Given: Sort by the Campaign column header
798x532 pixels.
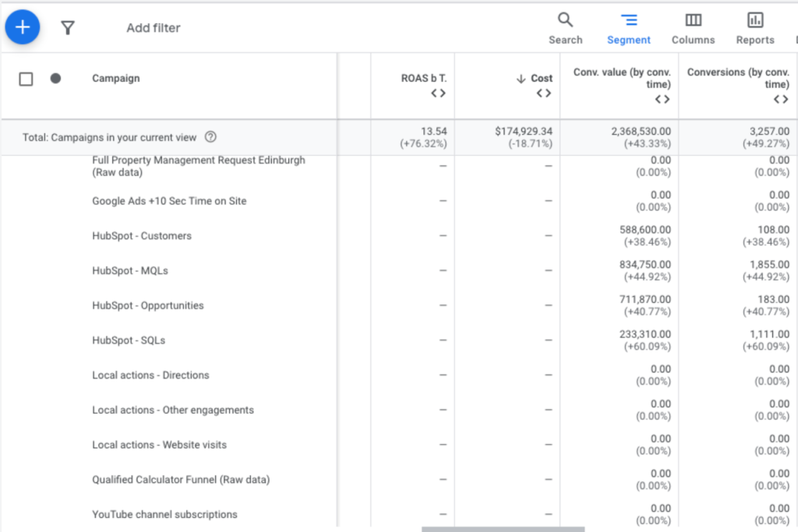Looking at the screenshot, I should pyautogui.click(x=116, y=78).
